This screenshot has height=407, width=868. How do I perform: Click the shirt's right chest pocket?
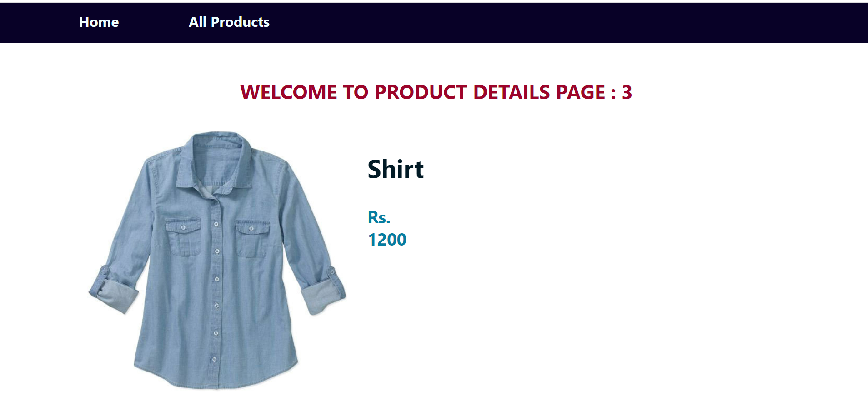[x=252, y=239]
